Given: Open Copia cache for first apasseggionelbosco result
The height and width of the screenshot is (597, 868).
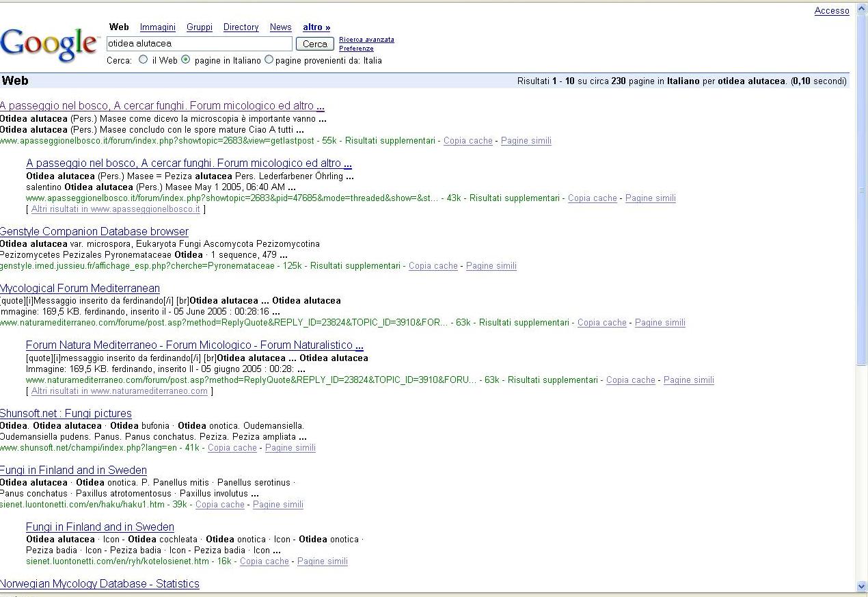Looking at the screenshot, I should pos(468,141).
